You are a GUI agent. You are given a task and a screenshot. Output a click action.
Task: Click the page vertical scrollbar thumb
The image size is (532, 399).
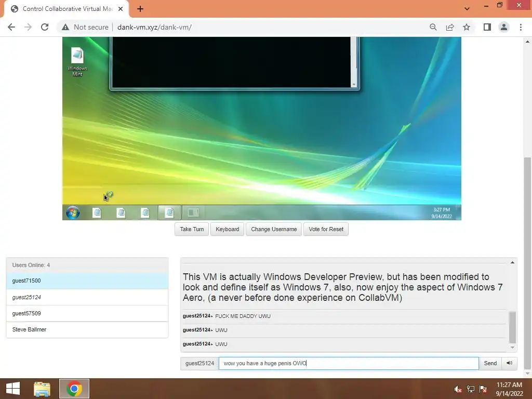tap(527, 263)
